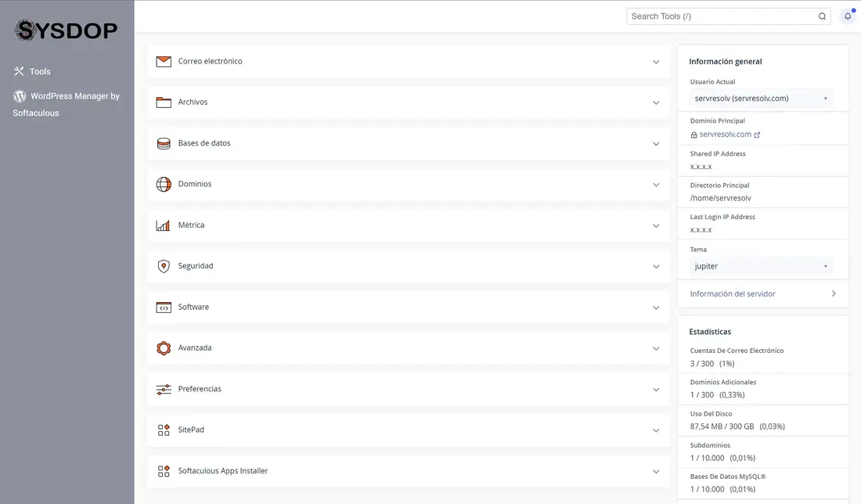Expand the SitePad section chevron
The height and width of the screenshot is (504, 861).
coord(656,430)
